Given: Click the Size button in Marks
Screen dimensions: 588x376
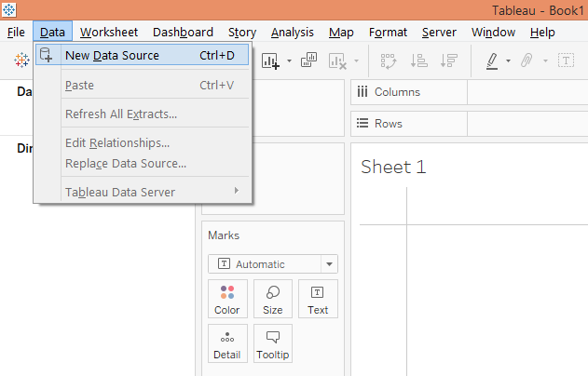Looking at the screenshot, I should pyautogui.click(x=273, y=299).
